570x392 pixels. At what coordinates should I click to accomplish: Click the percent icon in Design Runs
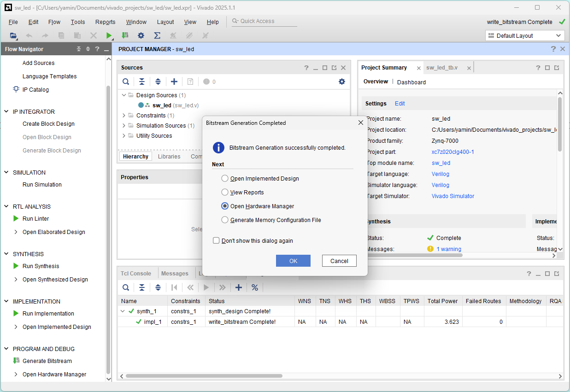click(x=255, y=287)
